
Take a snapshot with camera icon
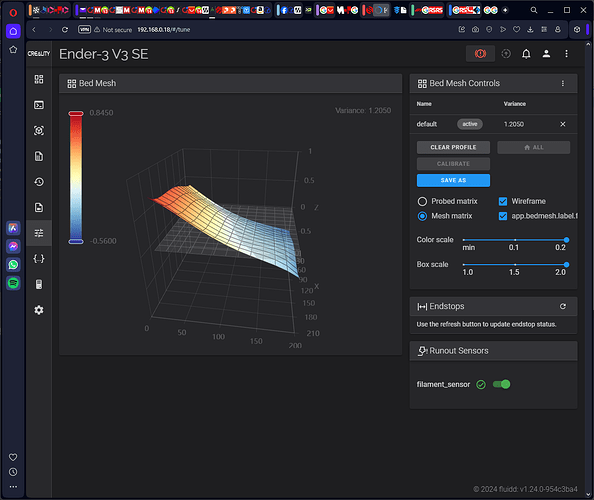point(475,30)
